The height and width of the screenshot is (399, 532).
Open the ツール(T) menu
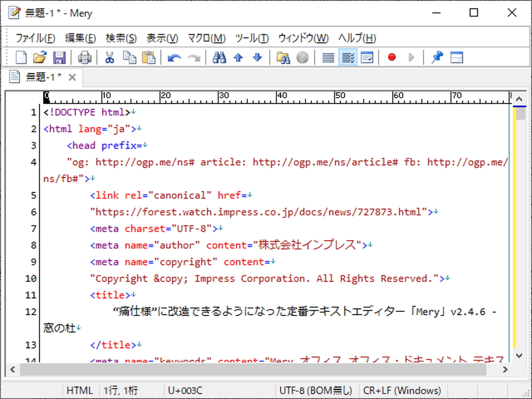point(252,38)
